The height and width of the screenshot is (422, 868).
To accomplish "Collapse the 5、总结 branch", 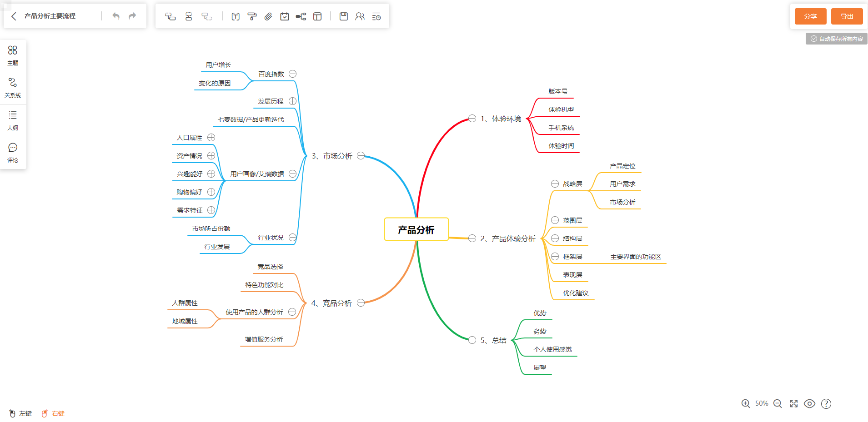I will 472,340.
